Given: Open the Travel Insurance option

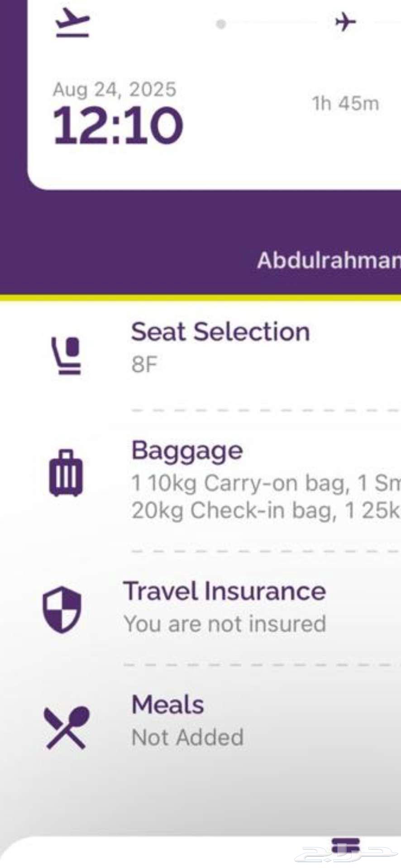Looking at the screenshot, I should [x=224, y=591].
